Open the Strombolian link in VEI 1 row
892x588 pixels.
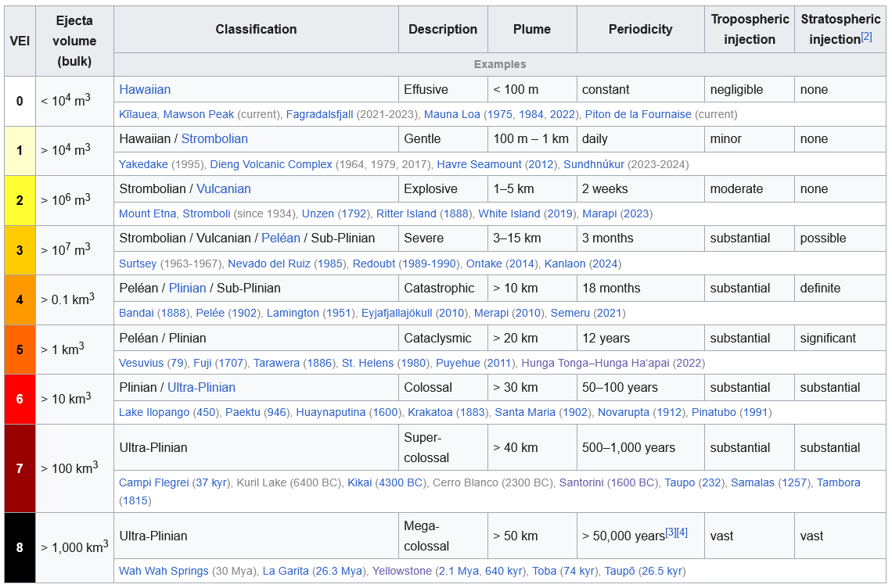(214, 138)
